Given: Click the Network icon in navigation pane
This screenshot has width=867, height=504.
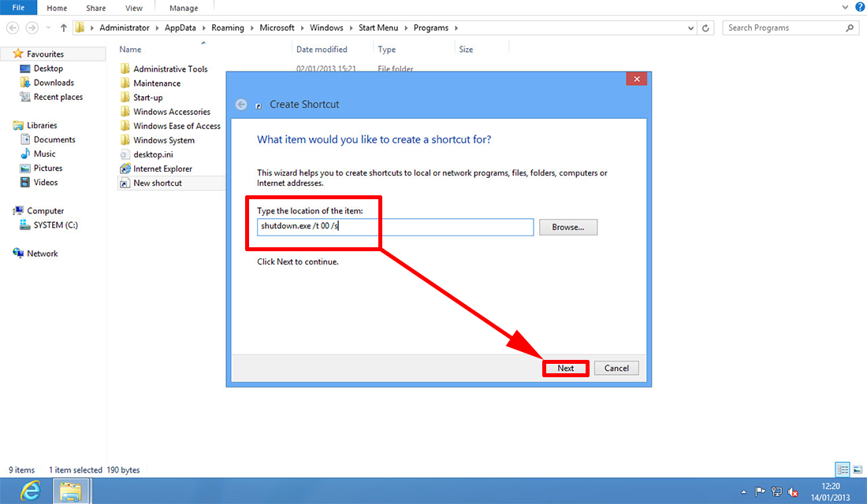Looking at the screenshot, I should point(17,253).
